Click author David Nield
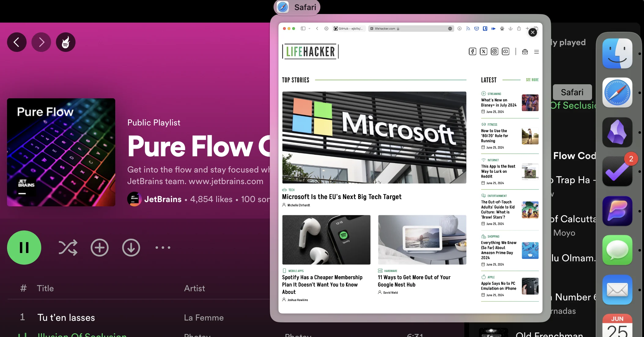The width and height of the screenshot is (644, 337). tap(391, 292)
